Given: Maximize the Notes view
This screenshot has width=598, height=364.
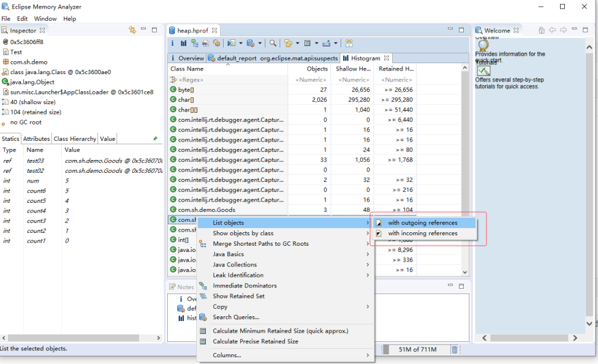Looking at the screenshot, I should 461,286.
